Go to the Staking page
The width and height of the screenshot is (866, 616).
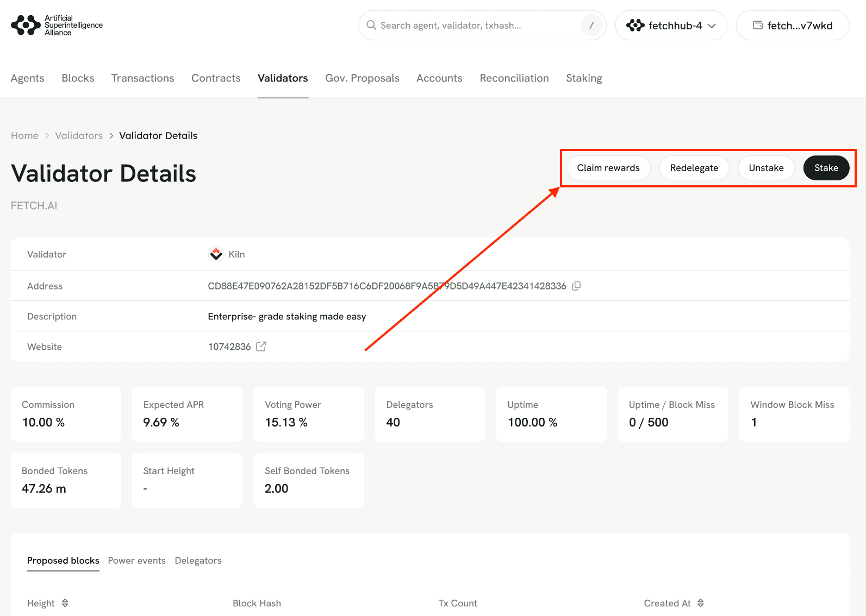pos(584,78)
